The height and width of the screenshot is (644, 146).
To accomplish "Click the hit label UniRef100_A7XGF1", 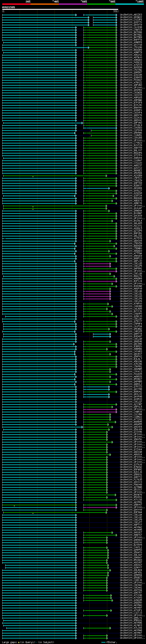I will tap(131, 610).
